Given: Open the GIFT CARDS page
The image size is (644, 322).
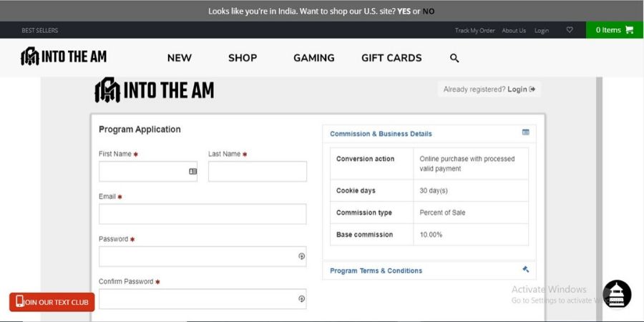Looking at the screenshot, I should (x=391, y=58).
